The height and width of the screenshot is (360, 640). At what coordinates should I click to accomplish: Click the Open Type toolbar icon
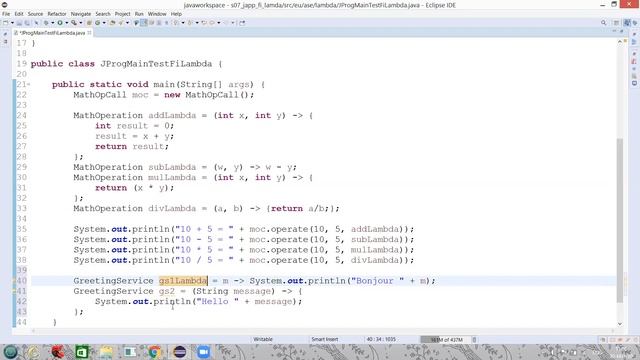pyautogui.click(x=112, y=23)
